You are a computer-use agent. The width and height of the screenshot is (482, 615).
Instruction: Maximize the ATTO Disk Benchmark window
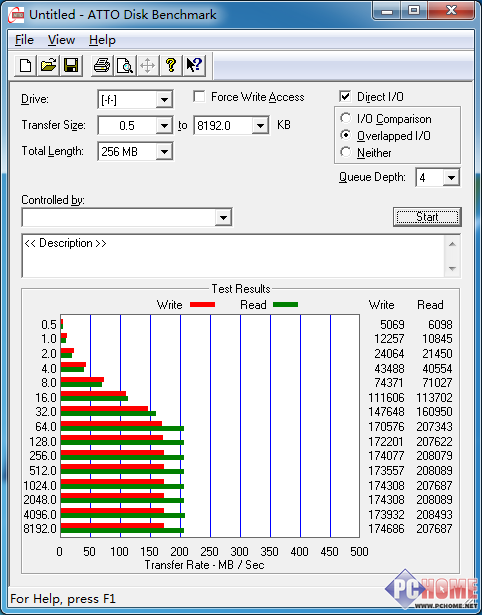point(414,11)
